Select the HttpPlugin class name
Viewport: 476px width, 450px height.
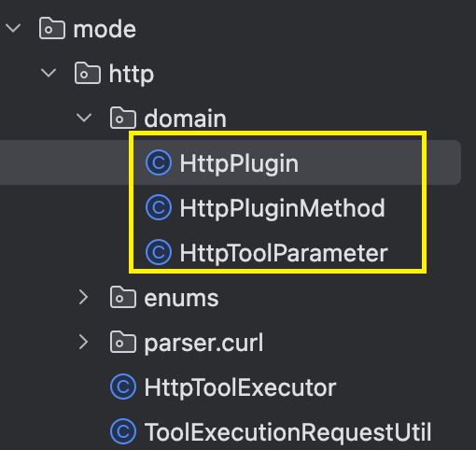[x=239, y=163]
